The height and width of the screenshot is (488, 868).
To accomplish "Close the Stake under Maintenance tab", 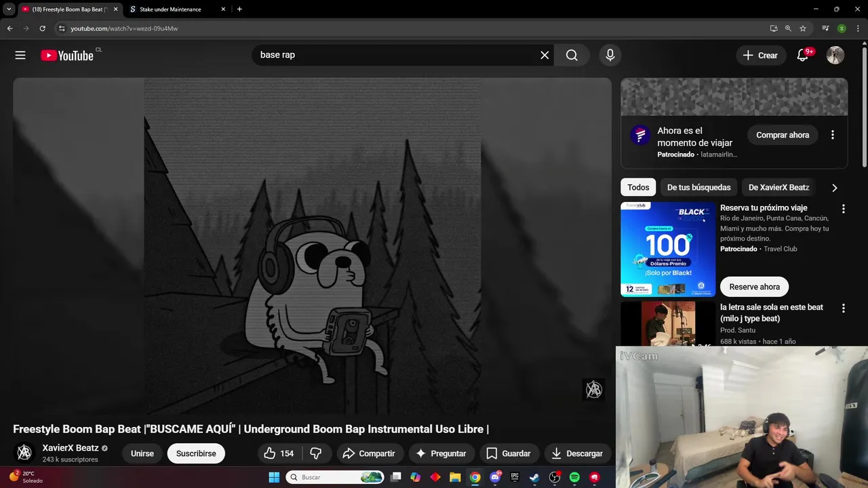I will coord(224,9).
